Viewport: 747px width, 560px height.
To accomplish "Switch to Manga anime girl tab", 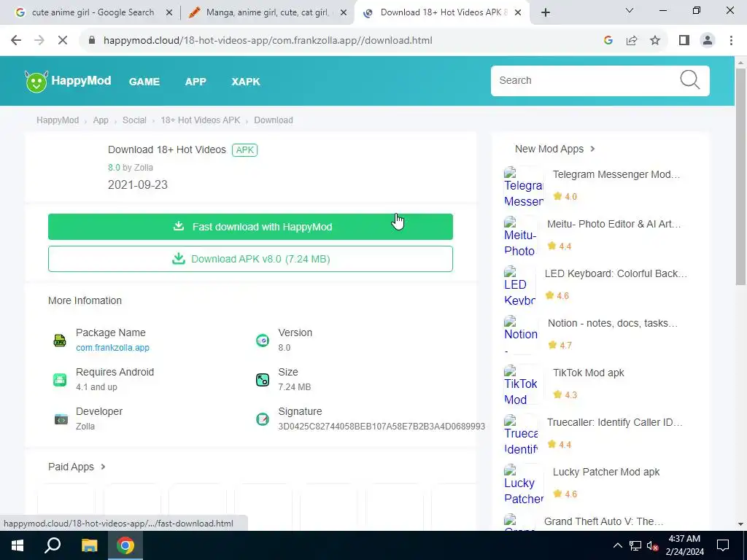I will [x=267, y=13].
